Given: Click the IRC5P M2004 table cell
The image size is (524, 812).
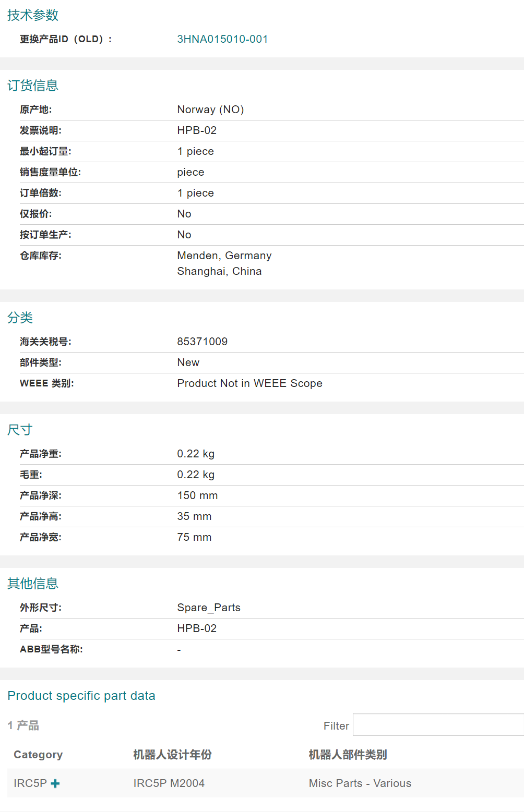Looking at the screenshot, I should [169, 783].
